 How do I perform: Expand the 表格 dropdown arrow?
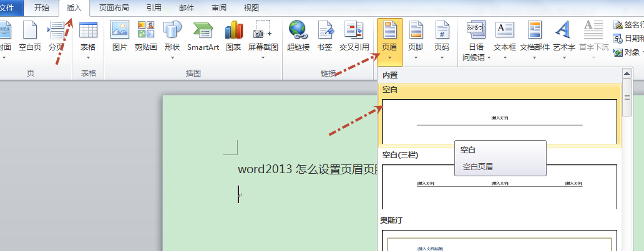(88, 57)
